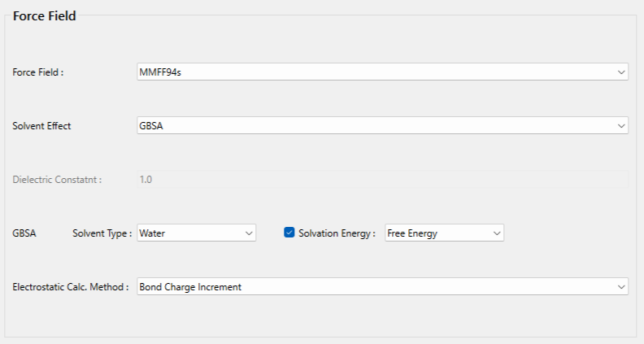Open the Free Energy dropdown arrow

497,233
